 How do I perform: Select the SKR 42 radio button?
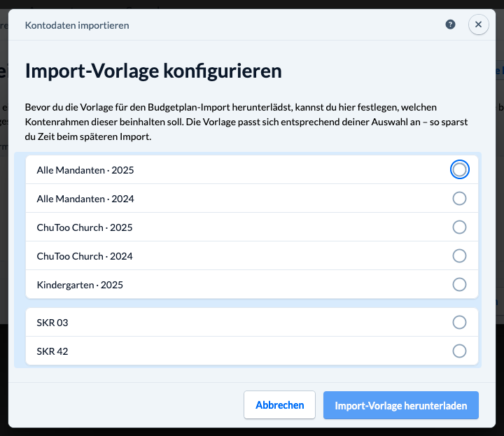(459, 351)
